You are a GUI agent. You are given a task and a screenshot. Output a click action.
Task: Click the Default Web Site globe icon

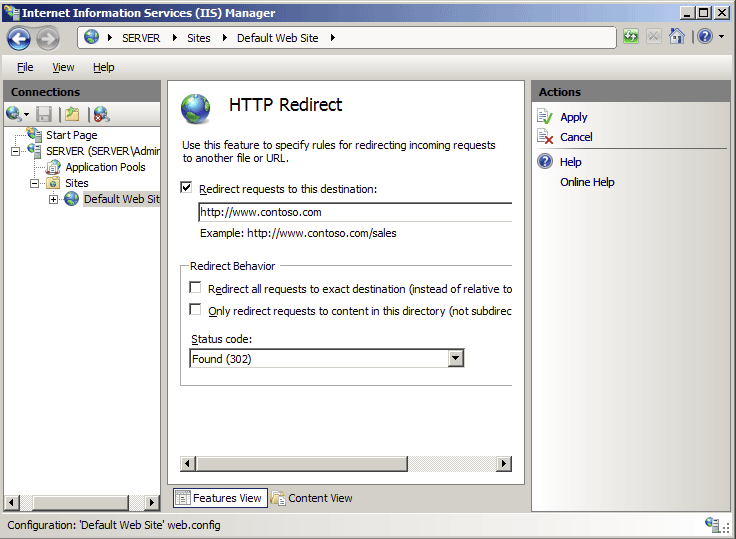71,199
